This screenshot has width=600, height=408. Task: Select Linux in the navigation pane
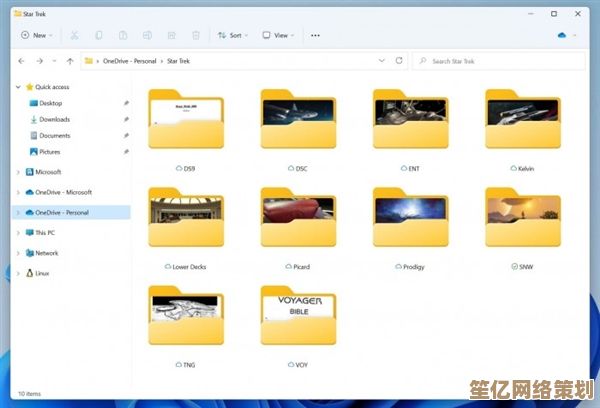point(43,273)
